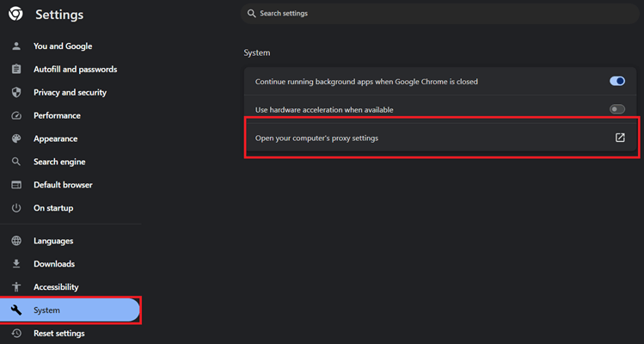Click the Chrome logo icon beside Settings
644x344 pixels.
click(x=15, y=15)
